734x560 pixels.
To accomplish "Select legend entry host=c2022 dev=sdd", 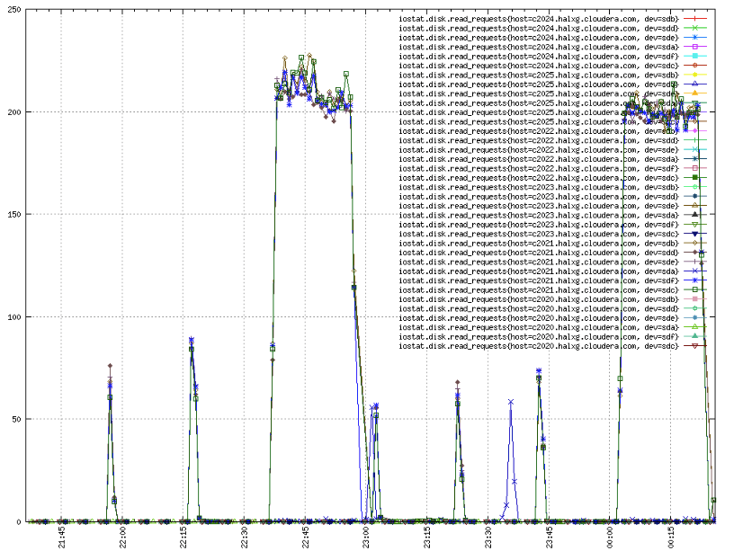I will click(x=552, y=140).
